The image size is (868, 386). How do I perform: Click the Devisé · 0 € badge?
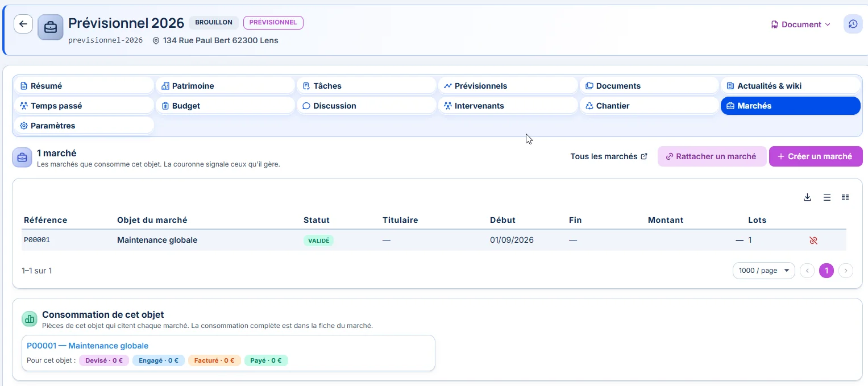click(x=104, y=360)
